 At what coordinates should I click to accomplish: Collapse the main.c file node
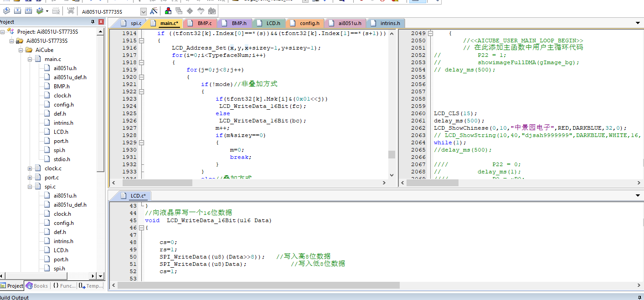pyautogui.click(x=30, y=59)
